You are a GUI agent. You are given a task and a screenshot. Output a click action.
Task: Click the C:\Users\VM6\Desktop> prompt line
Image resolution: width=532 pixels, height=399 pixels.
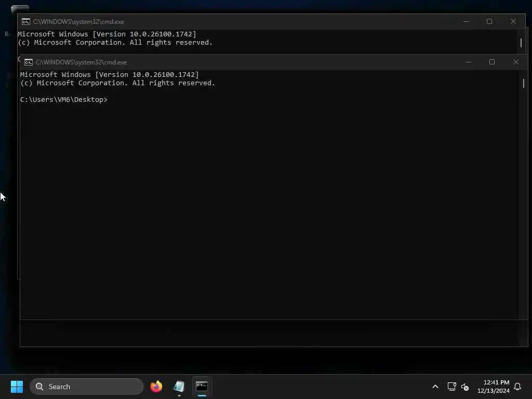click(64, 99)
